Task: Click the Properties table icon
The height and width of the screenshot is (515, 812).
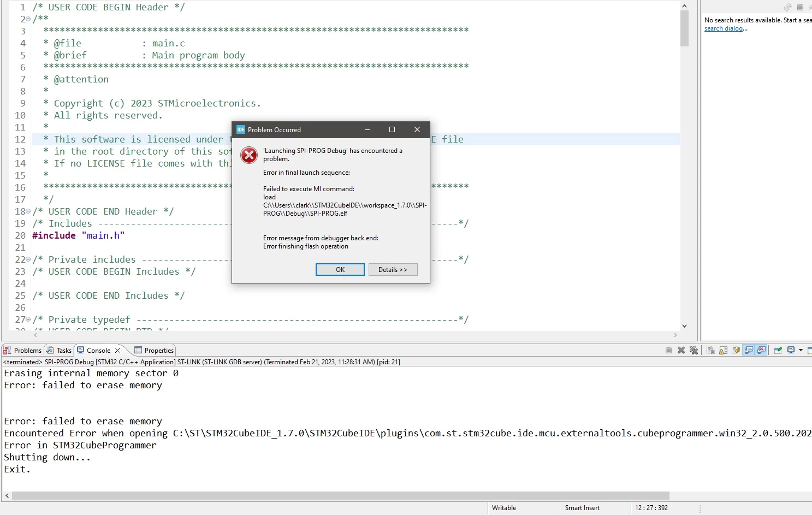Action: point(138,350)
